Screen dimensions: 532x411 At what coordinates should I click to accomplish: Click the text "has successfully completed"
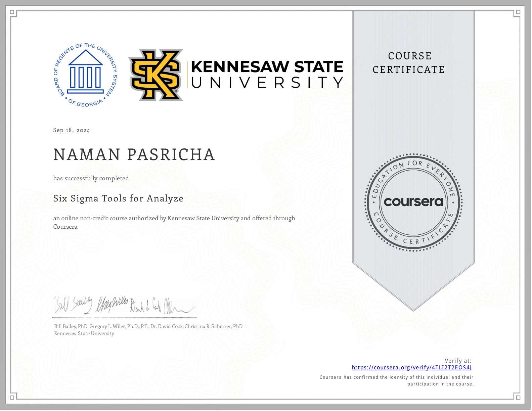[x=91, y=178]
